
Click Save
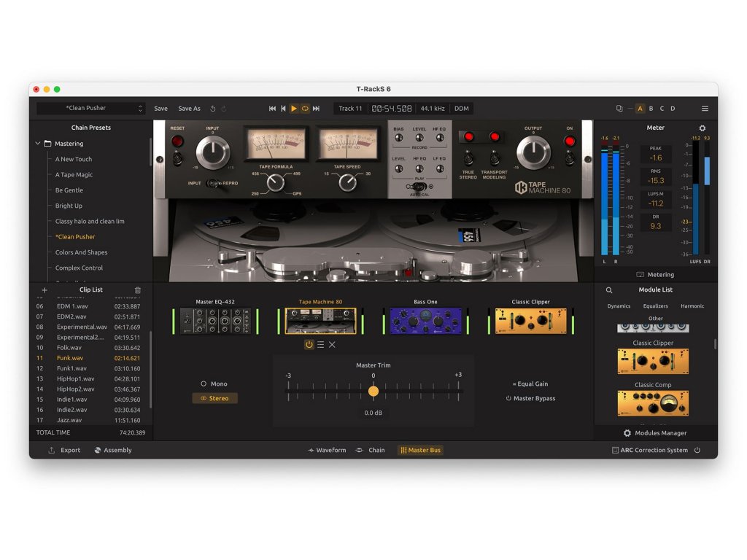coord(160,109)
